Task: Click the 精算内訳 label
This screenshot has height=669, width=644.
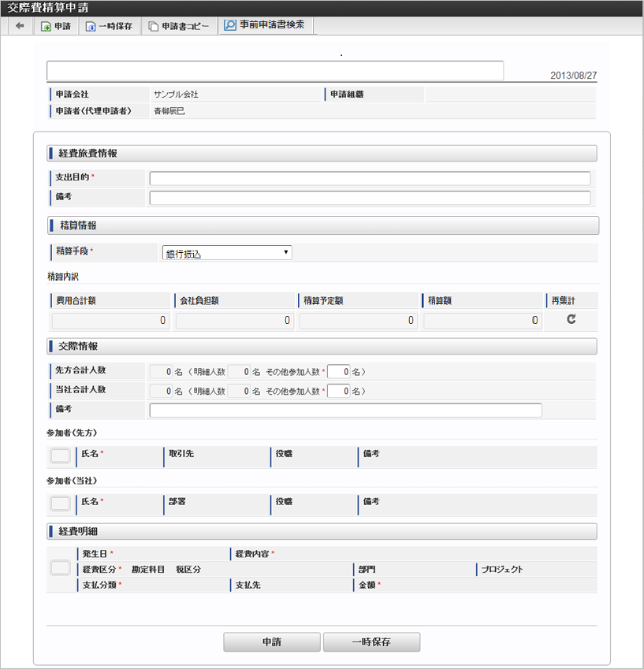Action: [63, 277]
